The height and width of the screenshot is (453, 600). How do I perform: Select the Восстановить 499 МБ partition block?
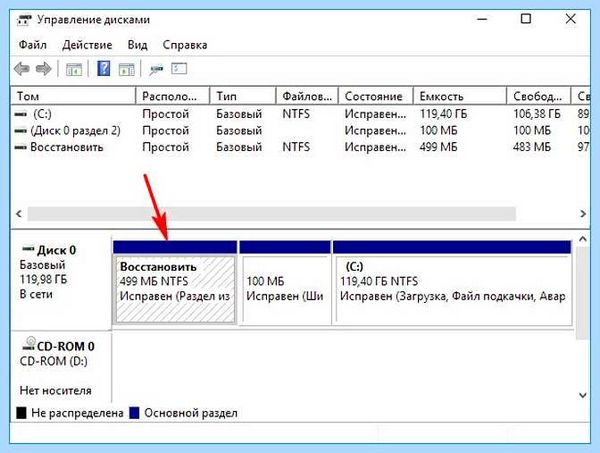pyautogui.click(x=175, y=284)
